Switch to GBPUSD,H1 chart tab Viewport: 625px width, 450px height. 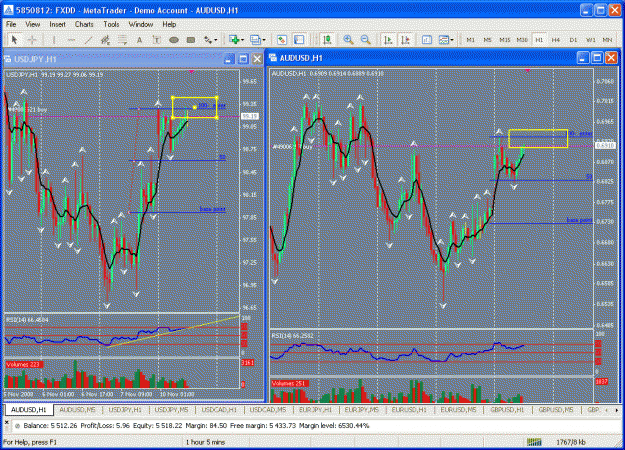507,410
